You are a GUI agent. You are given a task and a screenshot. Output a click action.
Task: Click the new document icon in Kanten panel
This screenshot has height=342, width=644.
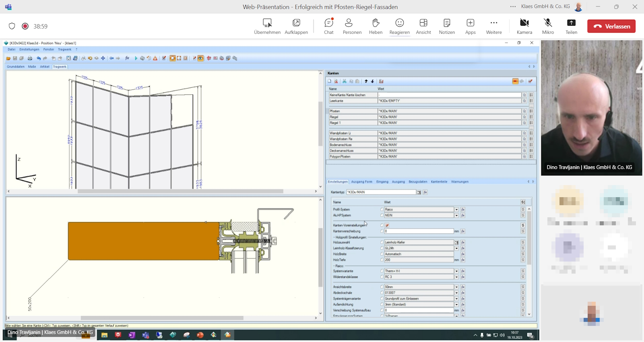330,81
